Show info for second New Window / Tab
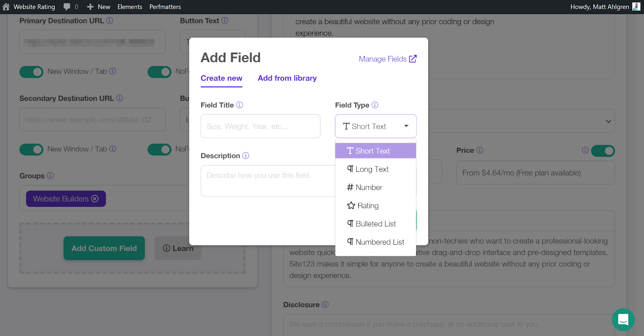The image size is (644, 336). [113, 149]
